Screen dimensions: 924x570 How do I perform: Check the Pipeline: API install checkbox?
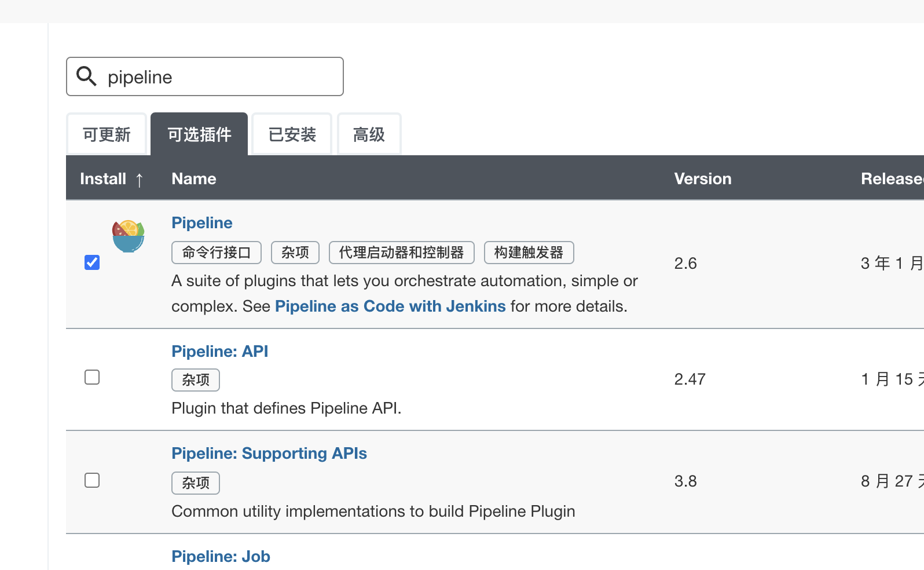pyautogui.click(x=92, y=377)
